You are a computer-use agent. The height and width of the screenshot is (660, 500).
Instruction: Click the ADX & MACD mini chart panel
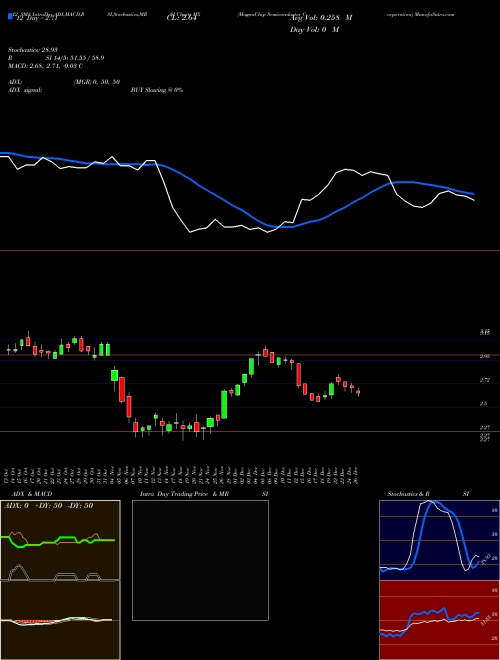(60, 580)
